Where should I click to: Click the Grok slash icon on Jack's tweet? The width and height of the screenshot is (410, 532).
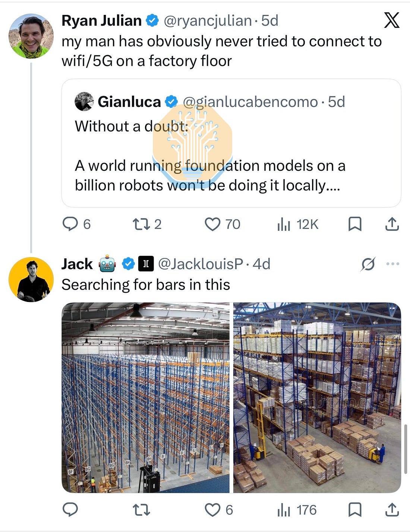point(368,264)
